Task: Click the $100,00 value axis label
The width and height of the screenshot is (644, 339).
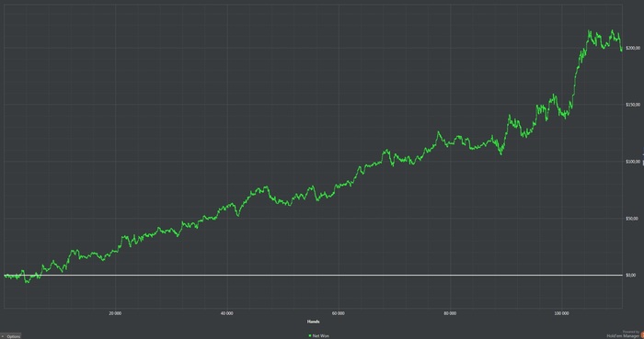Action: click(633, 162)
